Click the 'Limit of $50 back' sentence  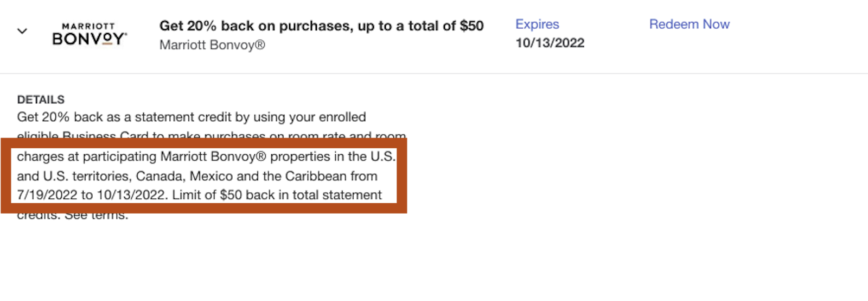(x=277, y=195)
